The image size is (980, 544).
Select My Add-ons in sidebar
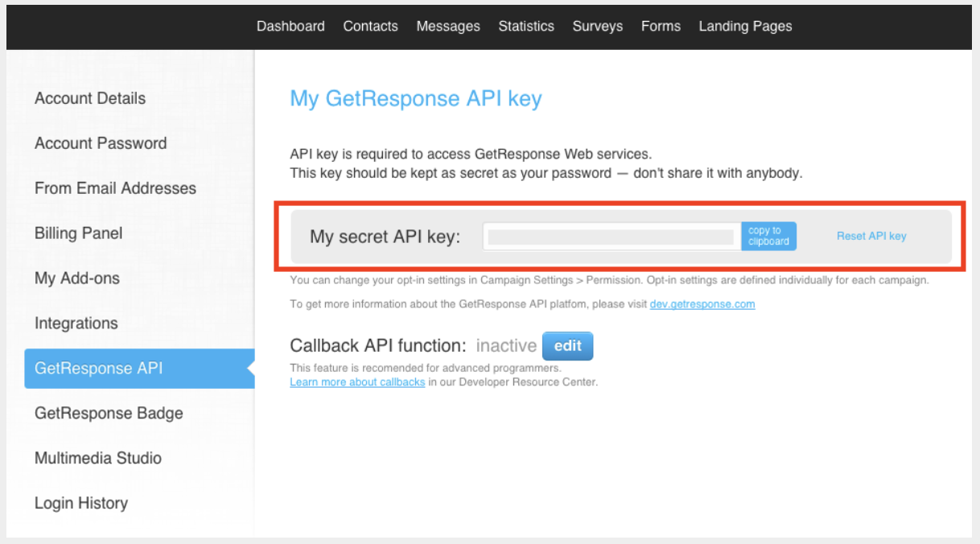point(77,278)
